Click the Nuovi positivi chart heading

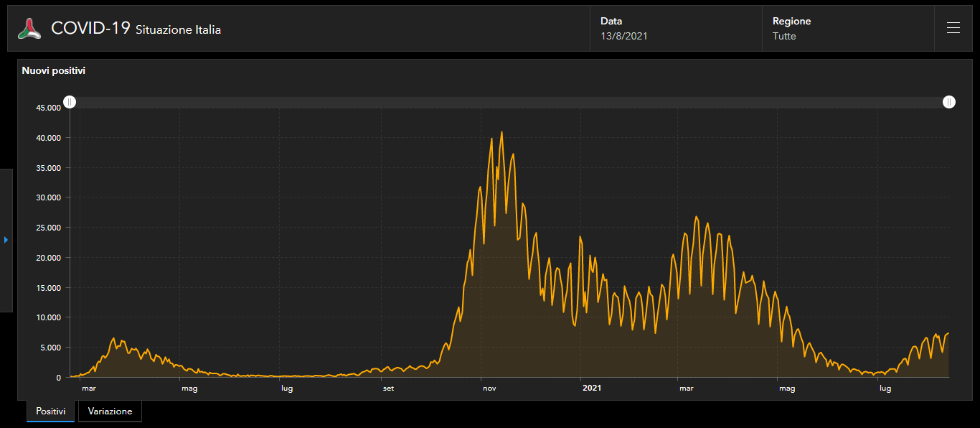(54, 71)
